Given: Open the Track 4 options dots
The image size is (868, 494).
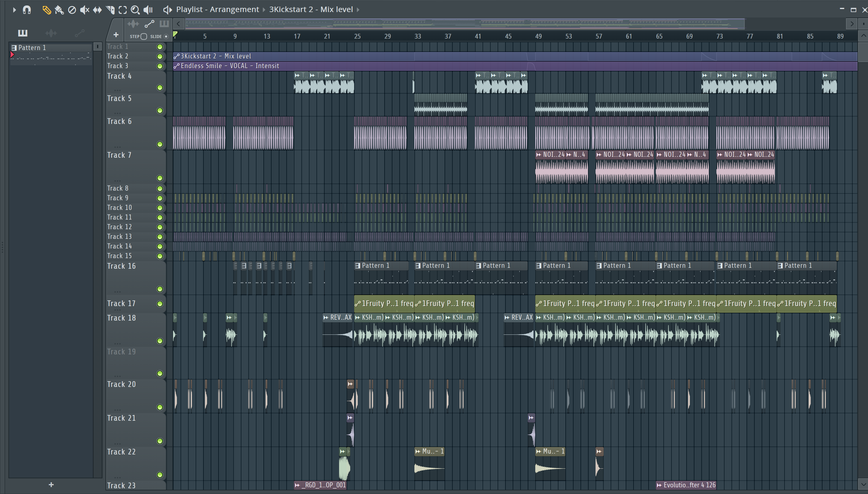Looking at the screenshot, I should tap(117, 90).
